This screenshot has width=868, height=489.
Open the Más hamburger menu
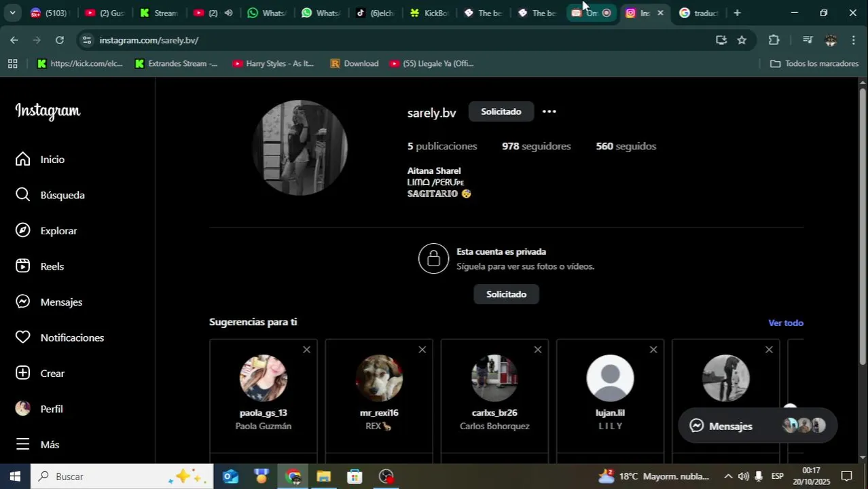(23, 444)
